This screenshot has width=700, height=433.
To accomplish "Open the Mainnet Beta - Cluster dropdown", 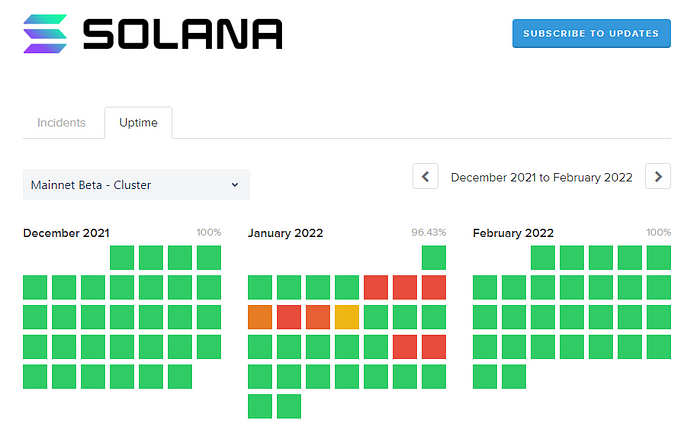I will tap(136, 185).
